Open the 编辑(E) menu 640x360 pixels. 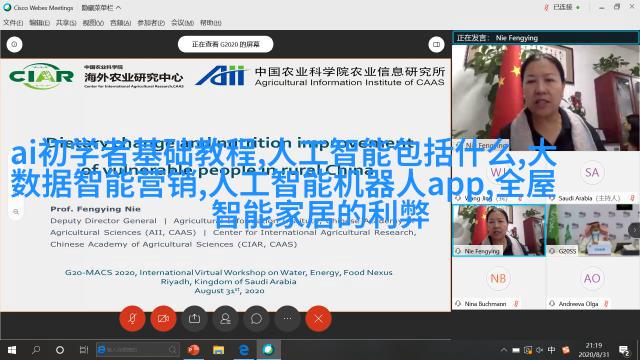(40, 23)
